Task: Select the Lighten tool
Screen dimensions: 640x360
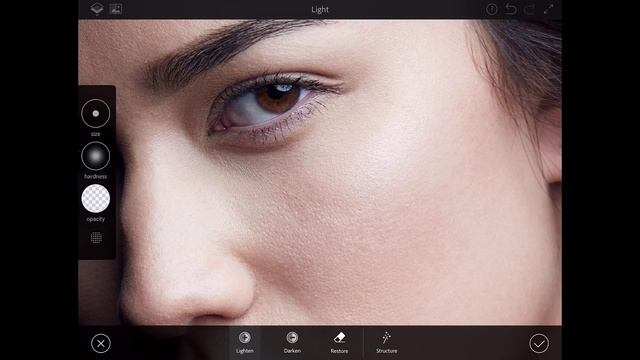Action: coord(244,342)
